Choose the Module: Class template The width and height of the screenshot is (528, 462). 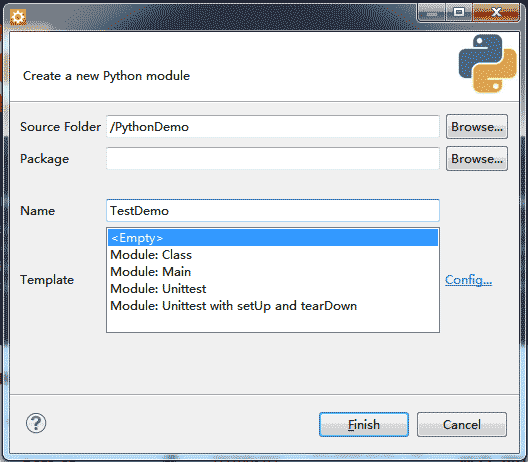273,255
